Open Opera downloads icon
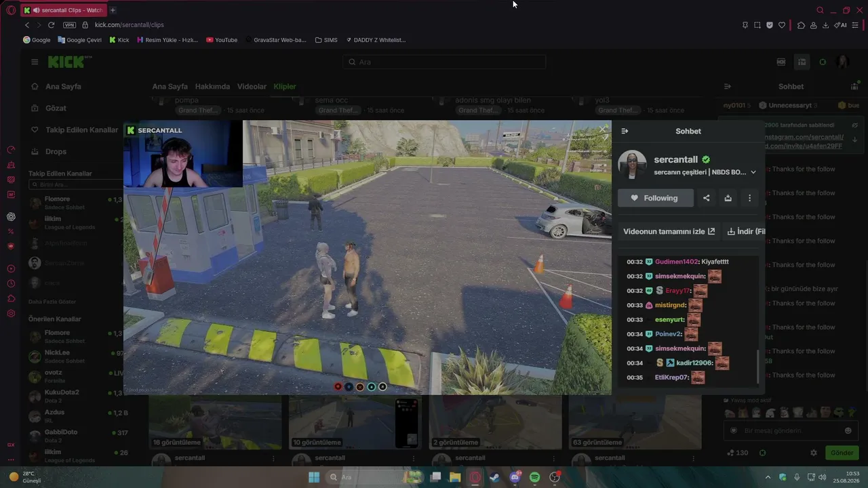 point(825,25)
